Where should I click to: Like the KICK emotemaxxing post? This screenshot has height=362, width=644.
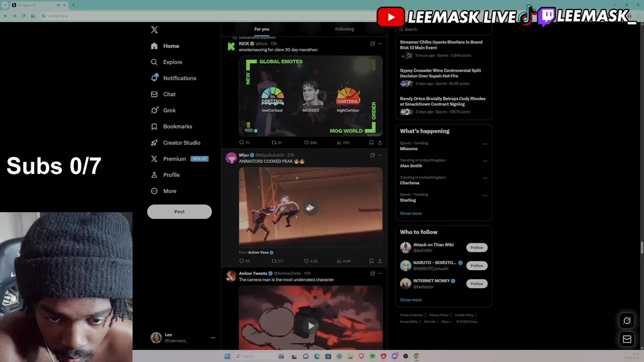pyautogui.click(x=310, y=142)
